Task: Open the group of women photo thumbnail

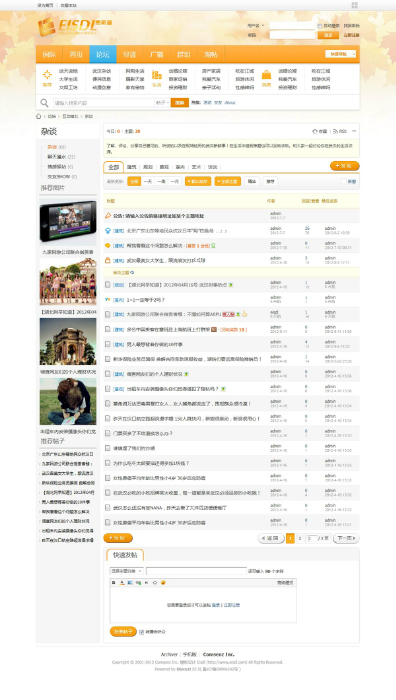Action: 68,281
